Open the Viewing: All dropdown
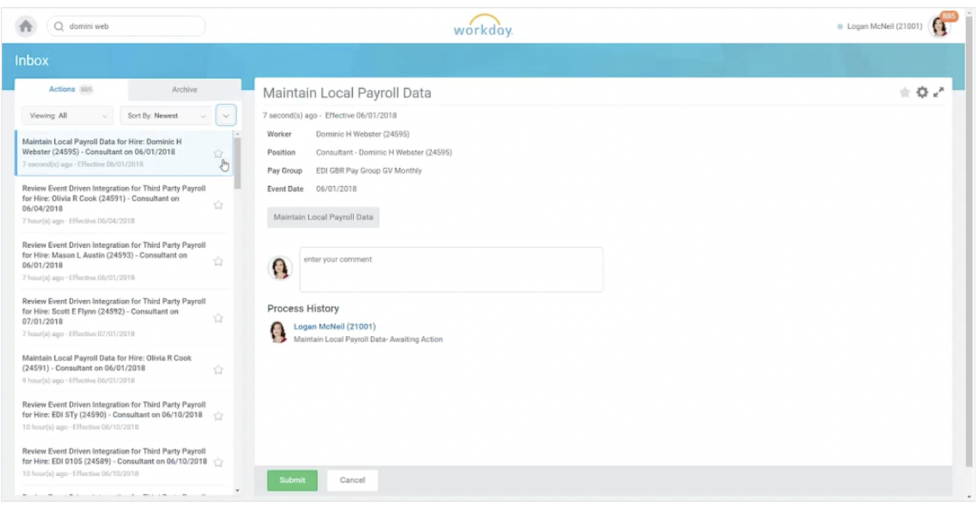The image size is (980, 505). (x=67, y=116)
